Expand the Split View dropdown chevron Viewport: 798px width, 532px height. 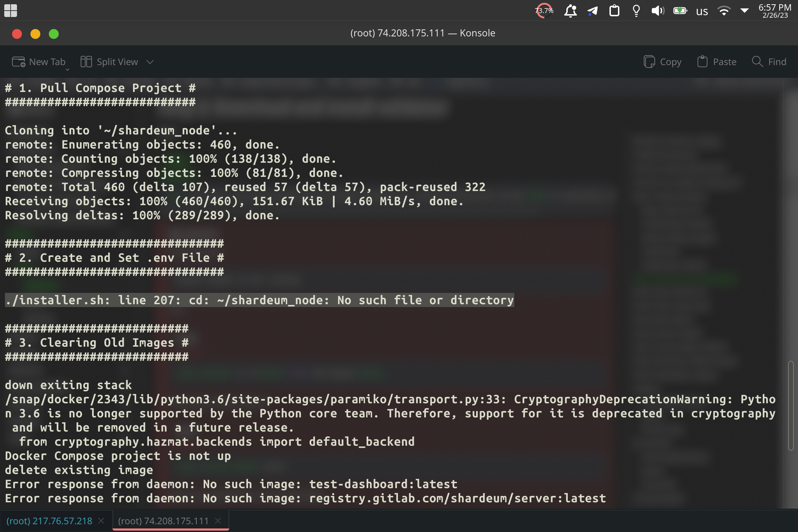(150, 62)
